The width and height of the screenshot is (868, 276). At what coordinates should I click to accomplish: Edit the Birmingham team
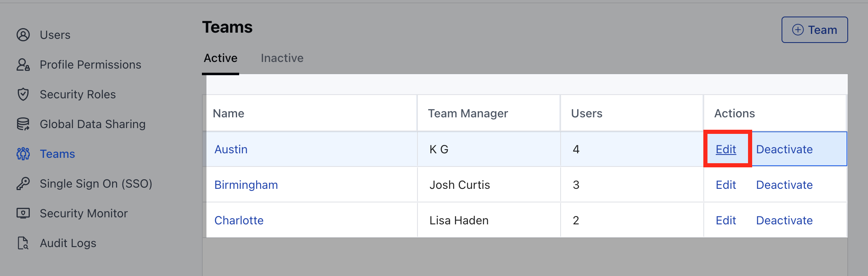(726, 185)
